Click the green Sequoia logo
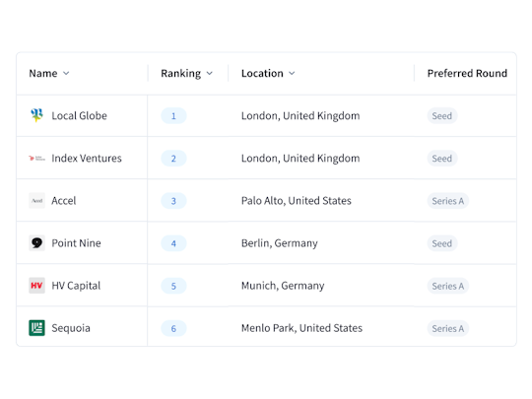The width and height of the screenshot is (532, 399). [x=36, y=328]
